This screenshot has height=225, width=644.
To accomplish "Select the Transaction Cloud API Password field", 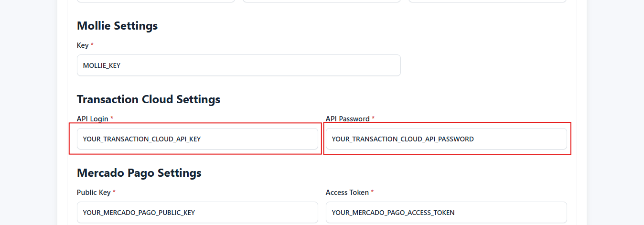I will click(x=446, y=139).
